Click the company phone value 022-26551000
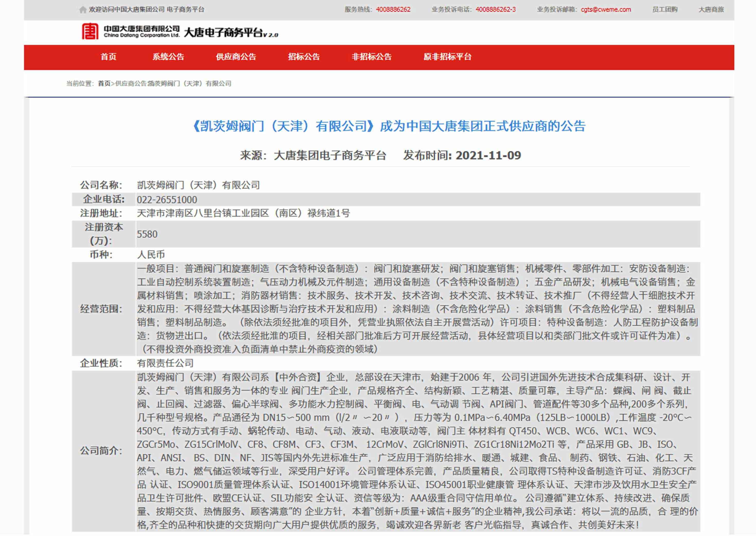Viewport: 756px width, 536px height. [167, 200]
